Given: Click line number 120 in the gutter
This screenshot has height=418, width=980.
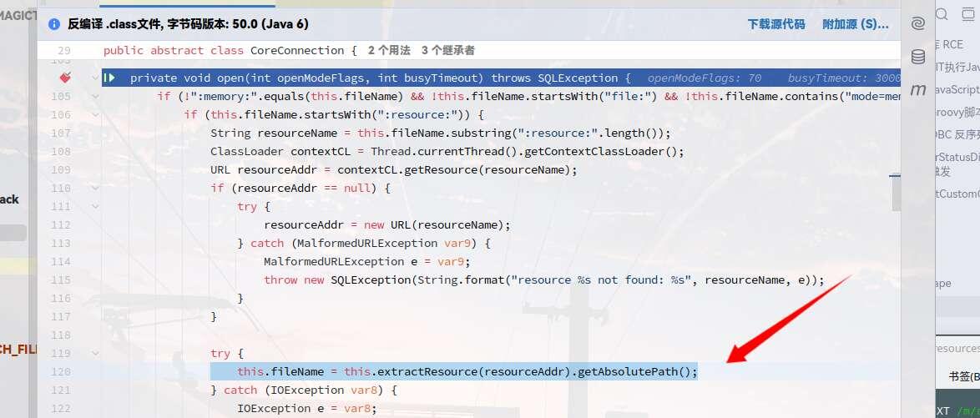Looking at the screenshot, I should (x=60, y=371).
